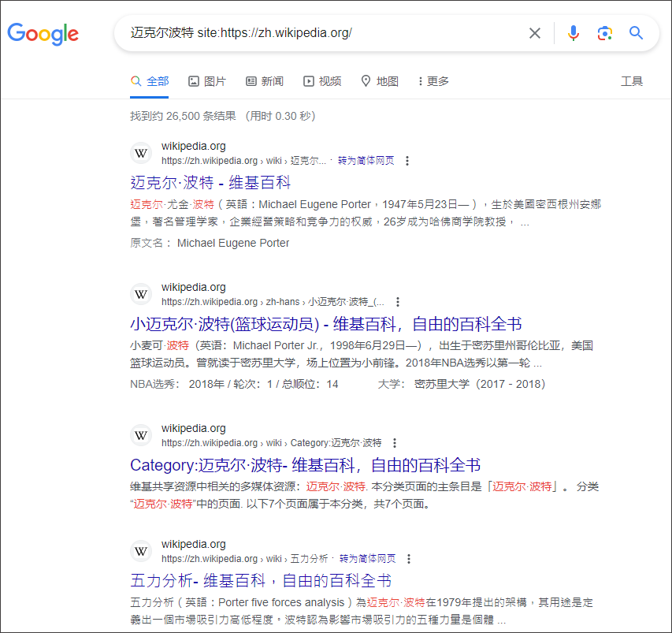Image resolution: width=672 pixels, height=633 pixels.
Task: Click the 大学： 密苏里大学 (2017 - 2018) text
Action: coord(462,384)
